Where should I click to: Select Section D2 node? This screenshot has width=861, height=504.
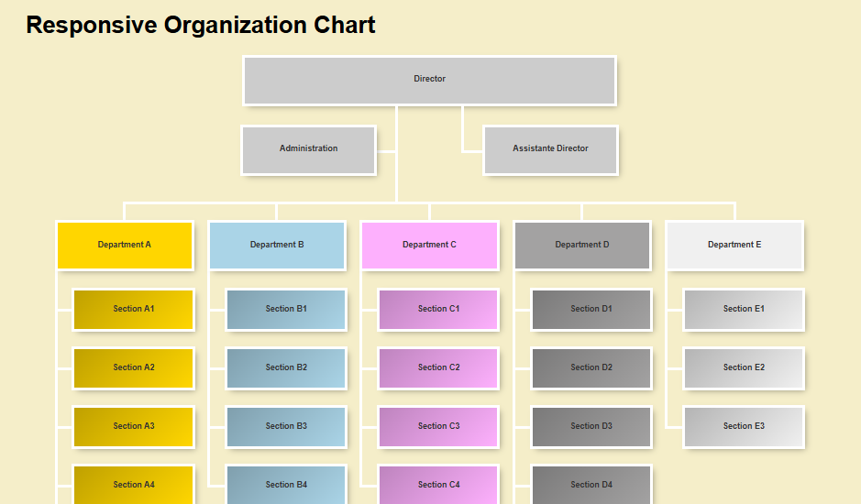[591, 368]
